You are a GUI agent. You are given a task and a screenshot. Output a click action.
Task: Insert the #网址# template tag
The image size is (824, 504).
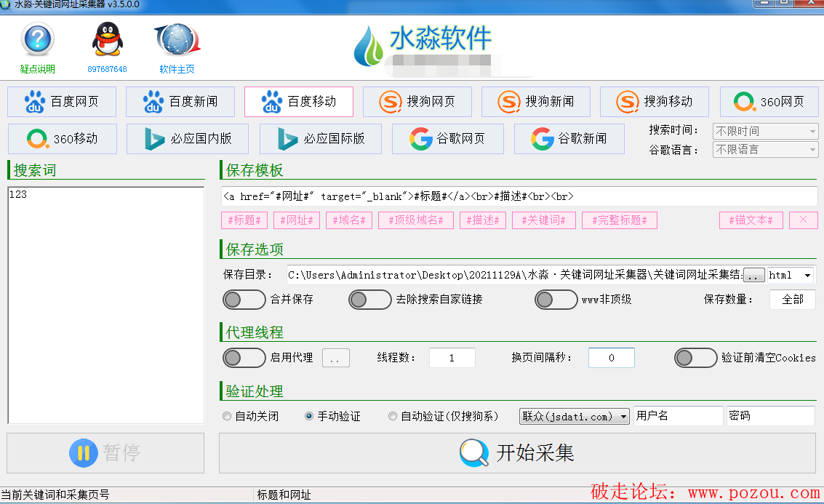(x=297, y=220)
